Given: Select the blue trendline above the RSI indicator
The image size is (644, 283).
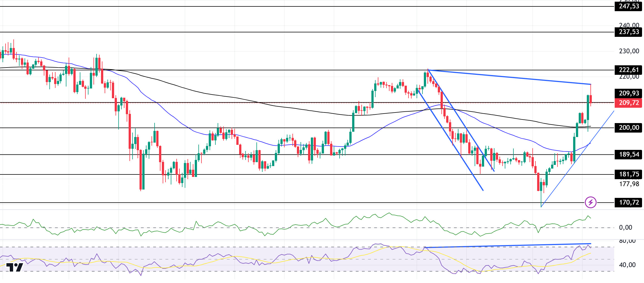Looking at the screenshot, I should click(x=508, y=246).
